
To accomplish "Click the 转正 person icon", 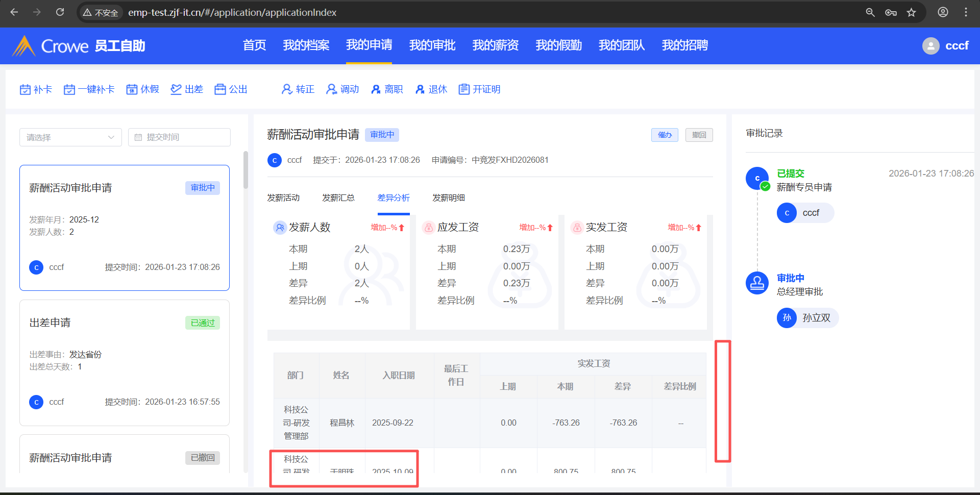I will pos(287,90).
